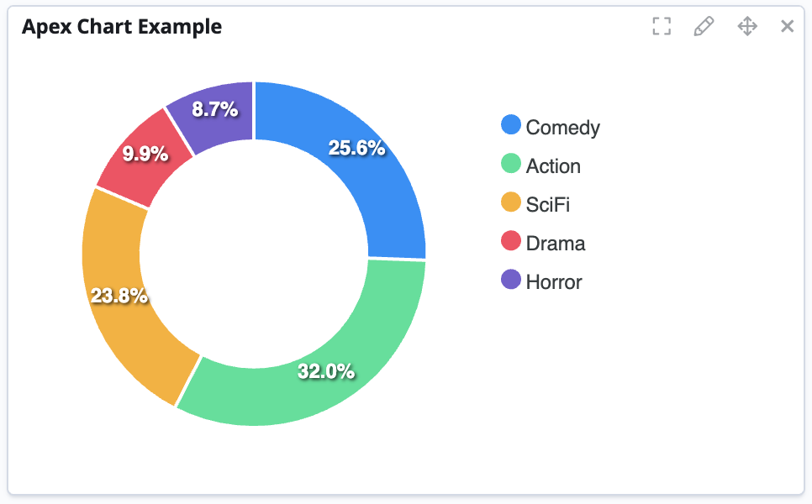Expand the panel to fullscreen

(x=662, y=26)
